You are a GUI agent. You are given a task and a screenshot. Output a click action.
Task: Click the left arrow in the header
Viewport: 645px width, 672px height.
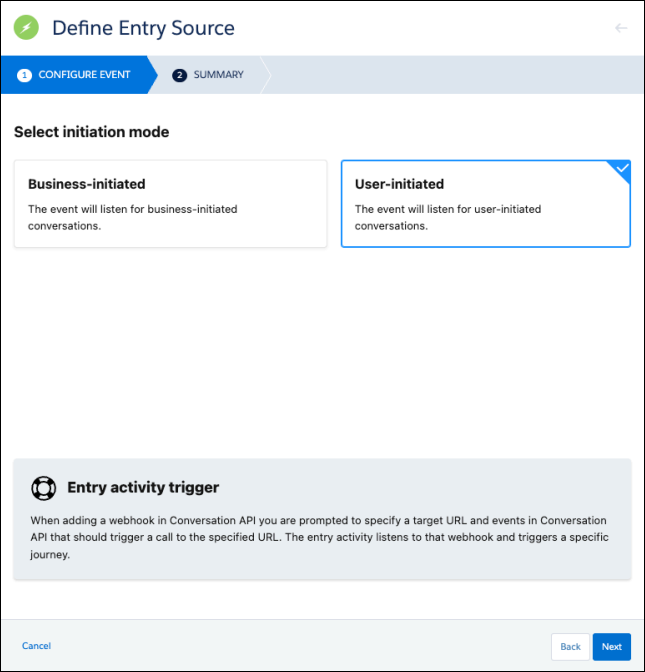(621, 28)
